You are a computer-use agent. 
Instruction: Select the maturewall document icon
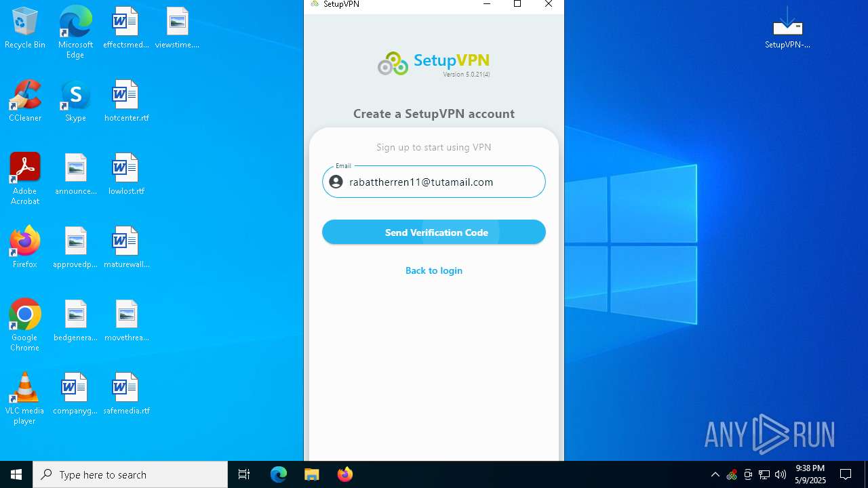pyautogui.click(x=126, y=248)
